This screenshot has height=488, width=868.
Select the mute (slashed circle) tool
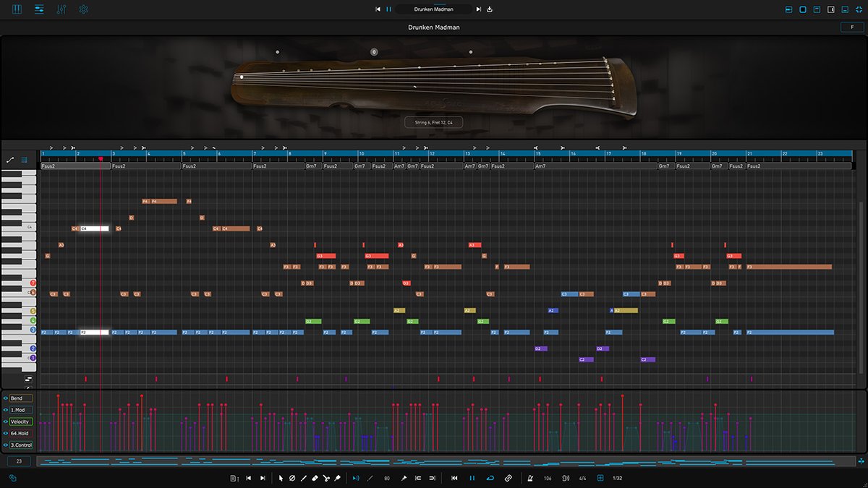pyautogui.click(x=292, y=478)
